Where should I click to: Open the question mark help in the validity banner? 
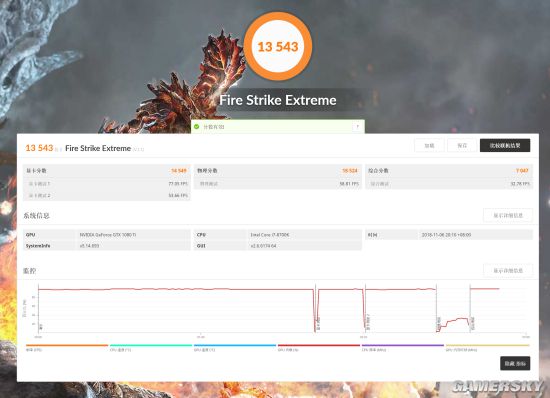coord(357,127)
